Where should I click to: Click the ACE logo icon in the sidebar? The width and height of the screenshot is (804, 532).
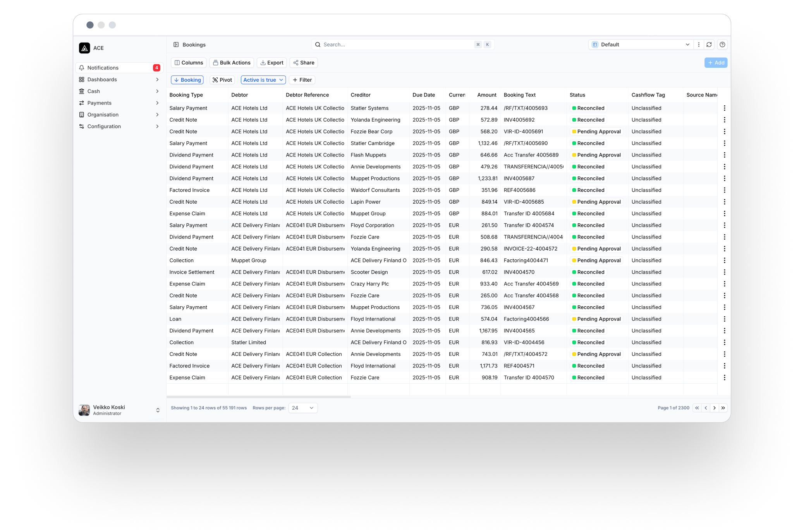(x=84, y=48)
